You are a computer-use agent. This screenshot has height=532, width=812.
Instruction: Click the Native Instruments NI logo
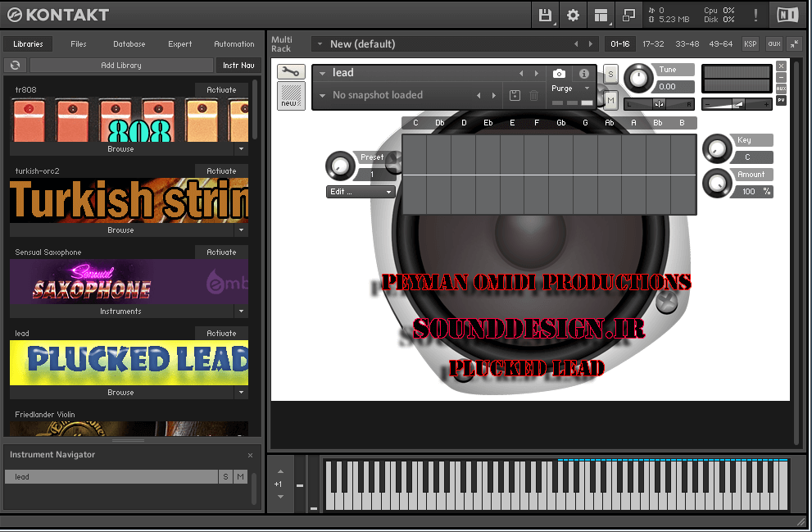pos(787,15)
